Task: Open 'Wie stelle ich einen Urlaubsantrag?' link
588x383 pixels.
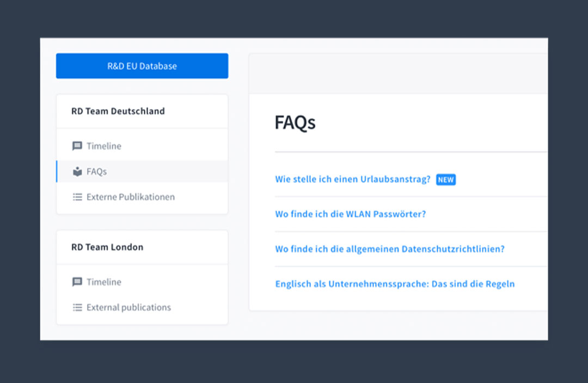Action: point(352,179)
